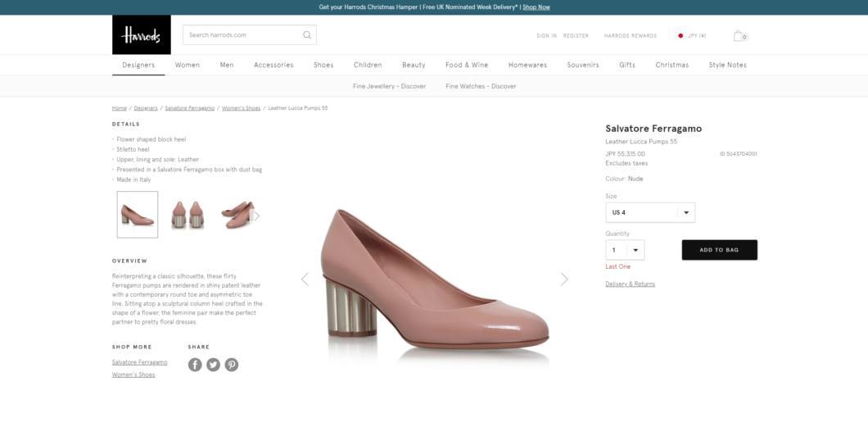The height and width of the screenshot is (427, 868).
Task: Click Salvatore Ferragamo breadcrumb link
Action: click(x=189, y=108)
